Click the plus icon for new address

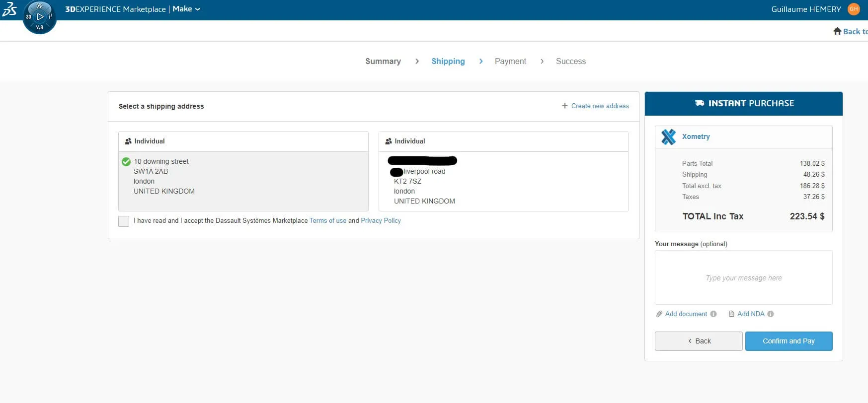tap(564, 106)
